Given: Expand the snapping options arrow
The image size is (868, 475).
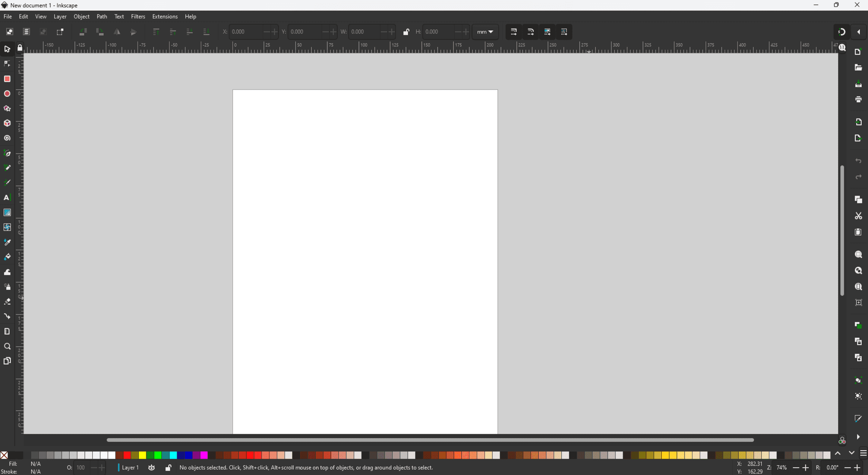Looking at the screenshot, I should (x=859, y=32).
